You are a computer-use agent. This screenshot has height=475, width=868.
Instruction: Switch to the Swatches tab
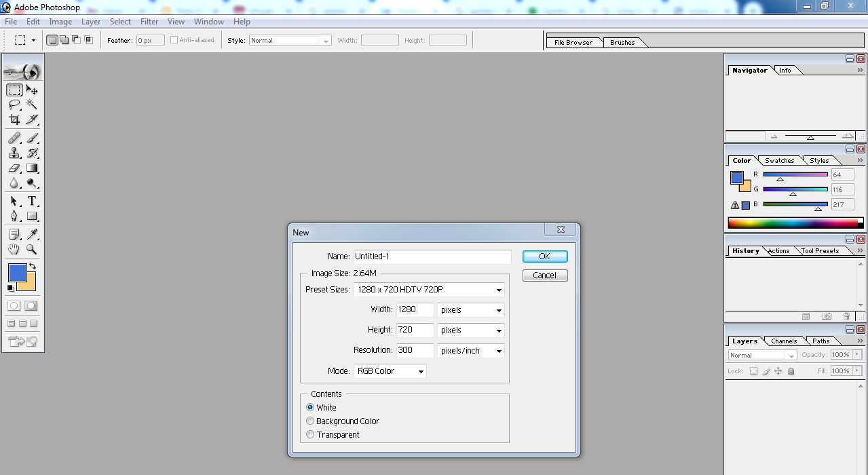point(779,161)
